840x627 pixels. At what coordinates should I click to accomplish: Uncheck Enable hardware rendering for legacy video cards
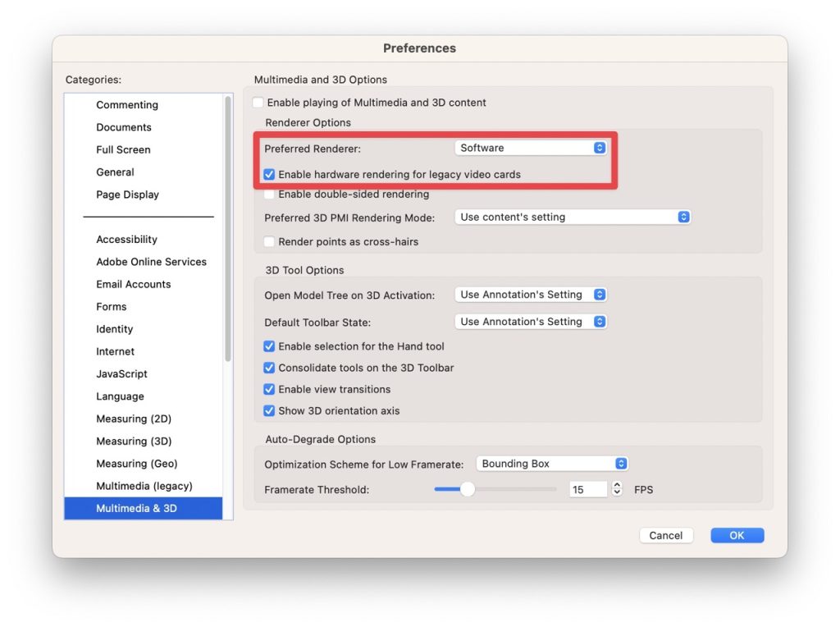270,173
